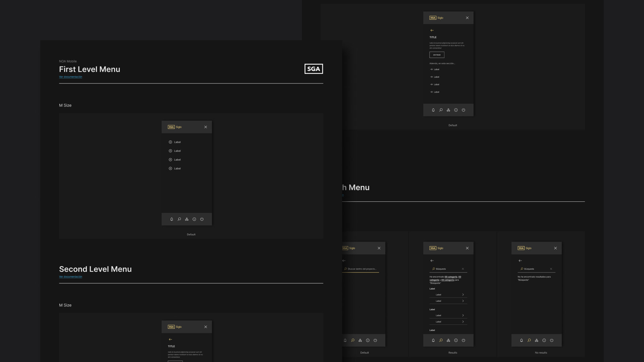Close the ENTRAR mockup with X
644x362 pixels.
(x=467, y=18)
